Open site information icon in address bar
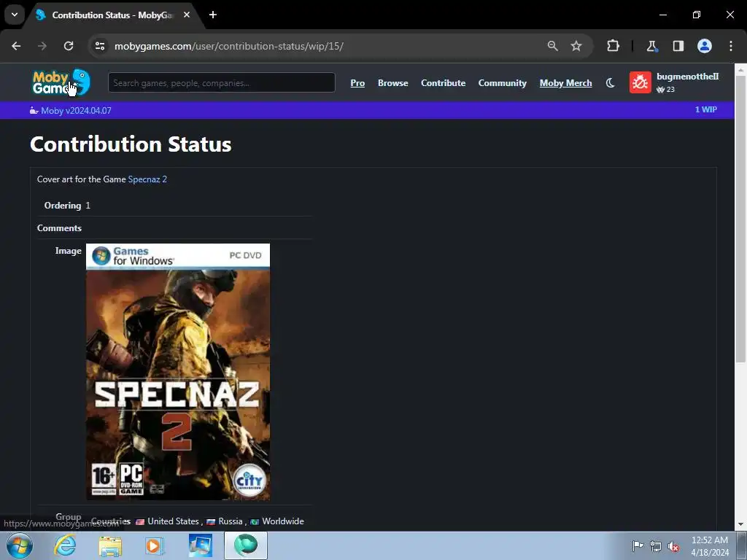Screen dimensions: 747x560 100,46
